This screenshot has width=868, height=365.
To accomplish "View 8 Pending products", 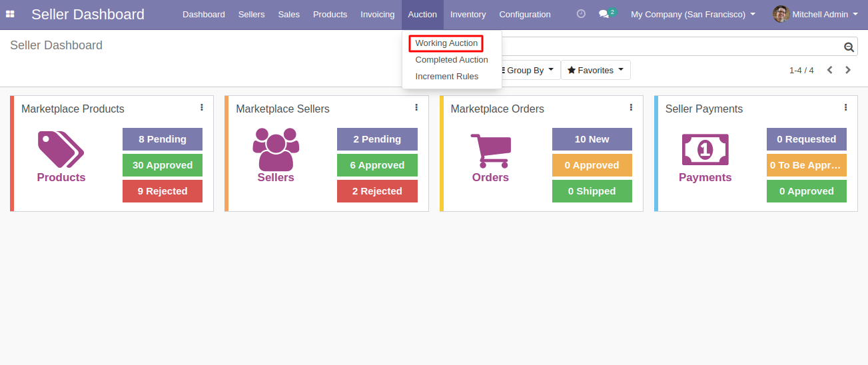I will click(x=163, y=139).
